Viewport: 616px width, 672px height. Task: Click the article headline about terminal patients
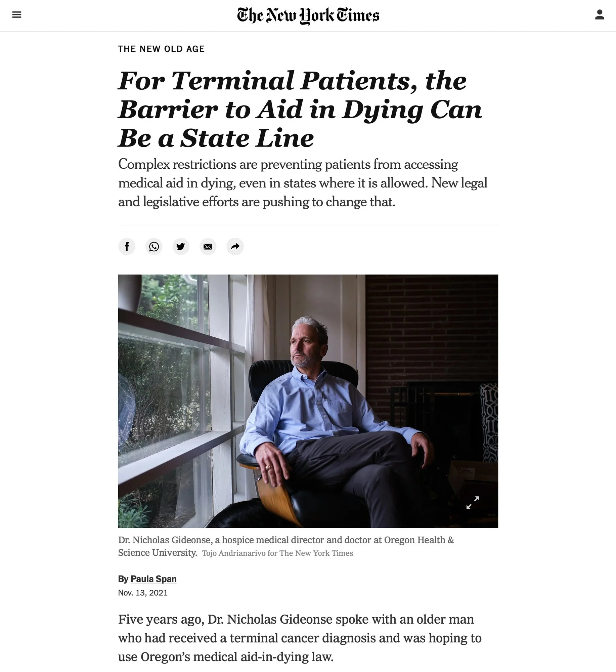[x=300, y=109]
